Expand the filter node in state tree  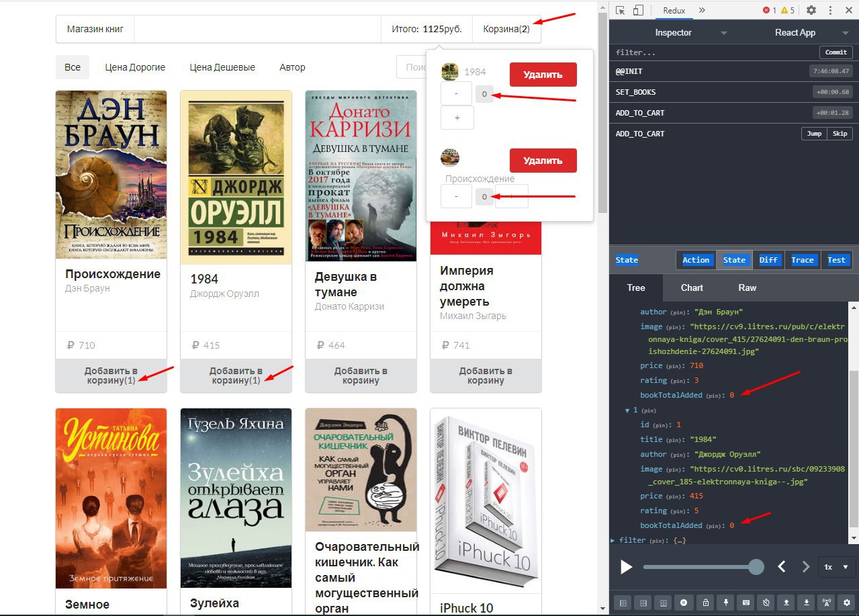[x=613, y=540]
